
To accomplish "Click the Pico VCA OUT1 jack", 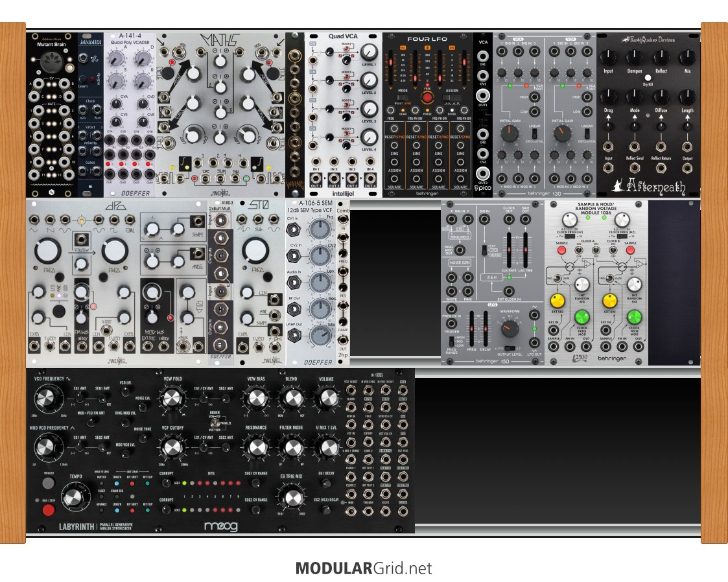I will point(483,95).
